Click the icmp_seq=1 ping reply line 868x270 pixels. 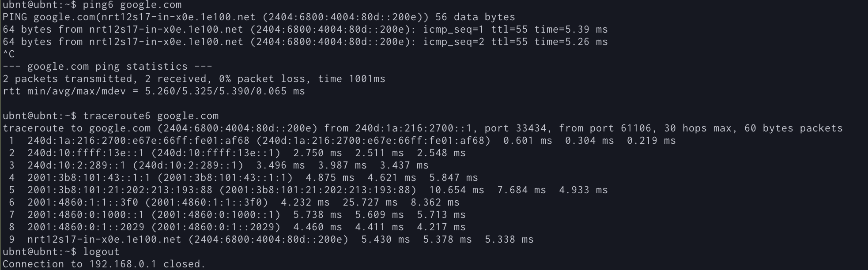click(x=305, y=30)
